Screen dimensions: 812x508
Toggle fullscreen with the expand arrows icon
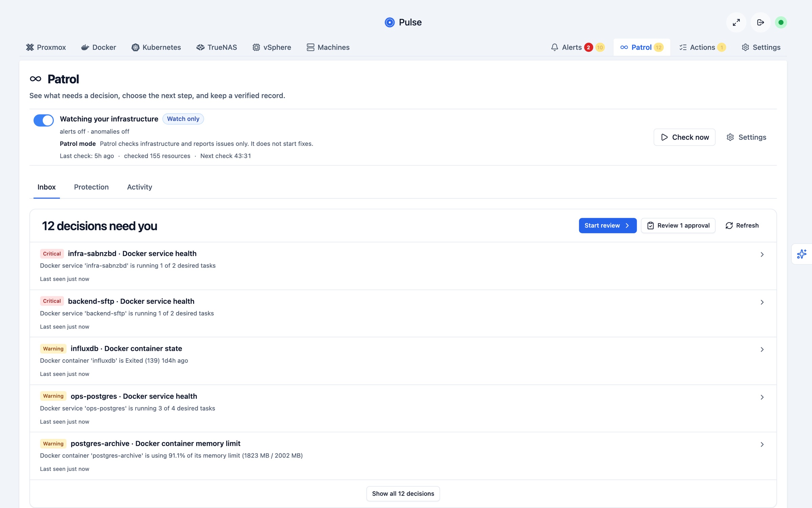coord(736,22)
